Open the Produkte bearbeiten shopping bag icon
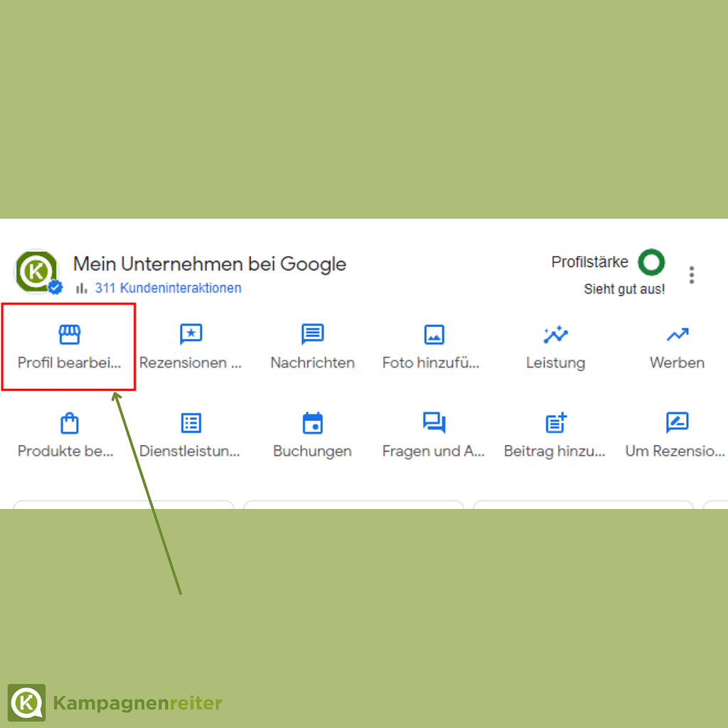The height and width of the screenshot is (728, 728). click(70, 423)
